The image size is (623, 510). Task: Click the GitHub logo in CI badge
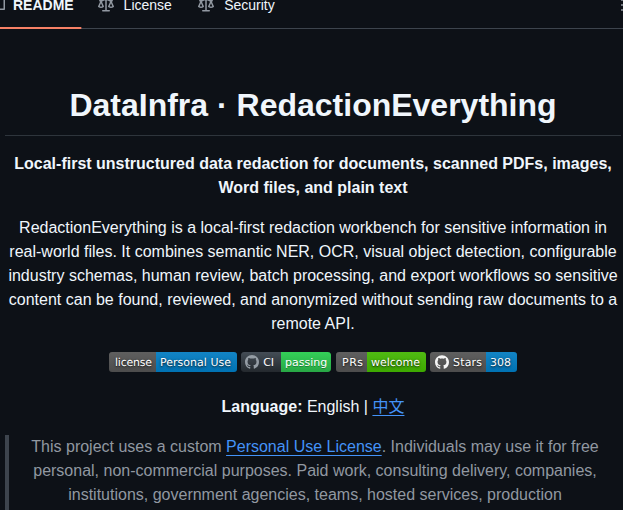[x=252, y=362]
